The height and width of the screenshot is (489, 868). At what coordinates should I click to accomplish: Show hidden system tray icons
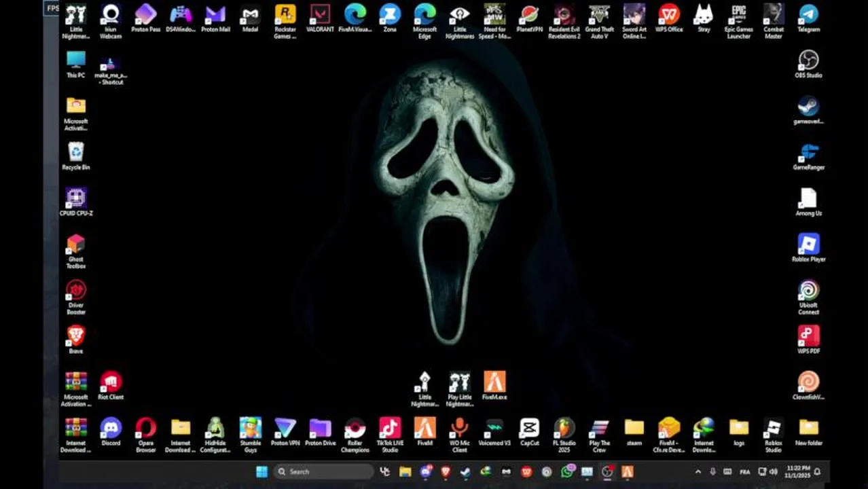(x=698, y=471)
